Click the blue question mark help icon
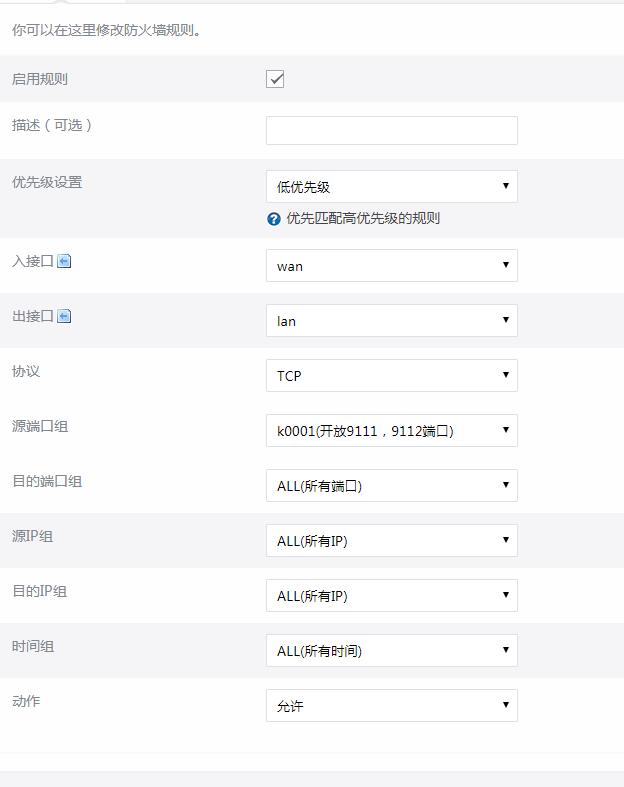This screenshot has width=624, height=787. click(x=274, y=219)
